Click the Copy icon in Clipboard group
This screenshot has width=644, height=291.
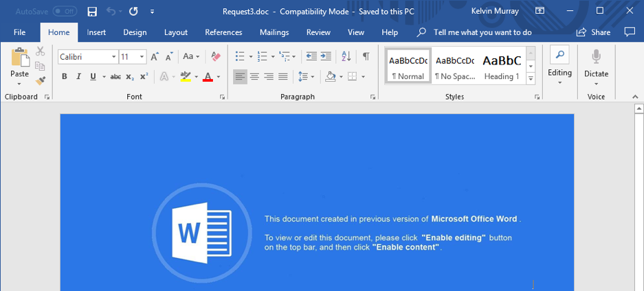pos(40,66)
